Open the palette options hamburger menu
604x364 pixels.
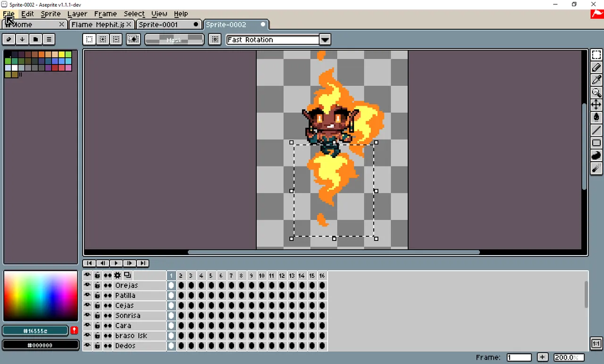(49, 39)
